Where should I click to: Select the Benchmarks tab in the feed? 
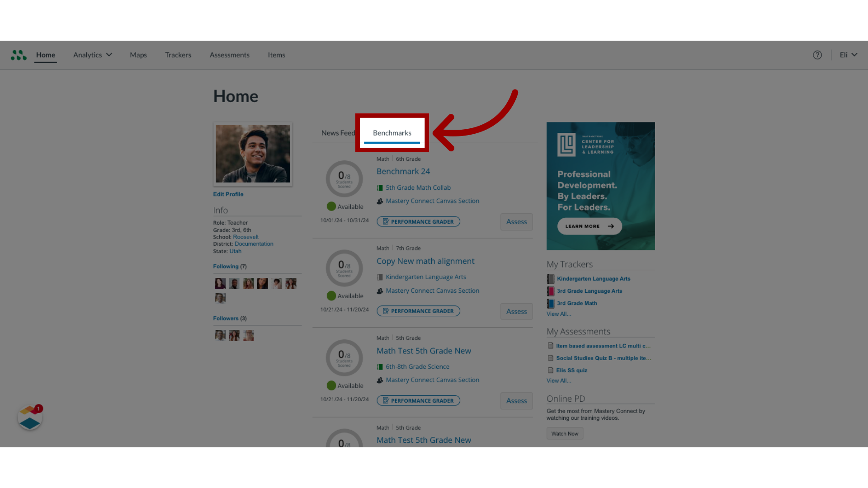click(392, 132)
